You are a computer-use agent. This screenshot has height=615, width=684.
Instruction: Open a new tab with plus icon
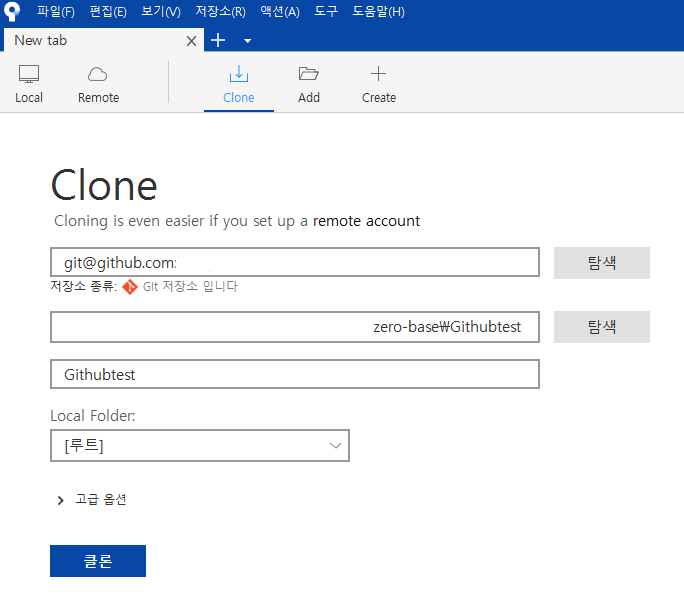tap(218, 40)
